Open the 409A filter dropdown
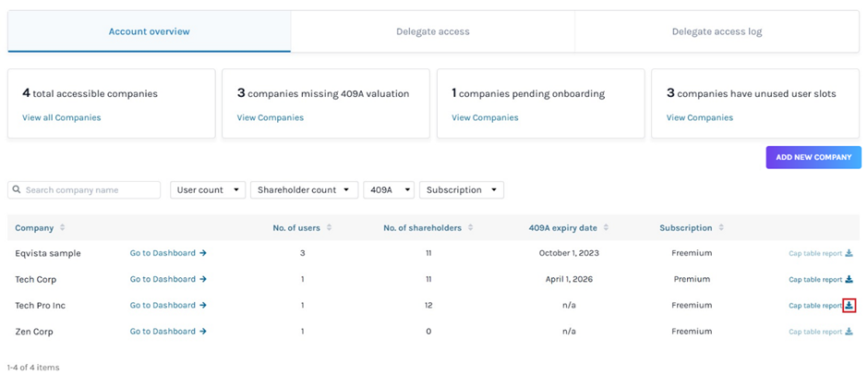The image size is (868, 375). click(388, 190)
